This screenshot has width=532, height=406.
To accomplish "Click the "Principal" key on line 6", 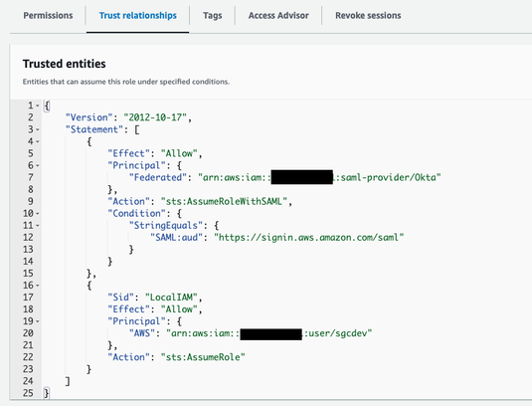I will (136, 165).
